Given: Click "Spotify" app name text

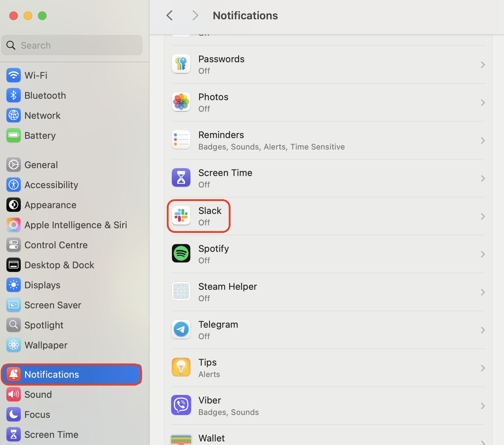Looking at the screenshot, I should [x=214, y=249].
